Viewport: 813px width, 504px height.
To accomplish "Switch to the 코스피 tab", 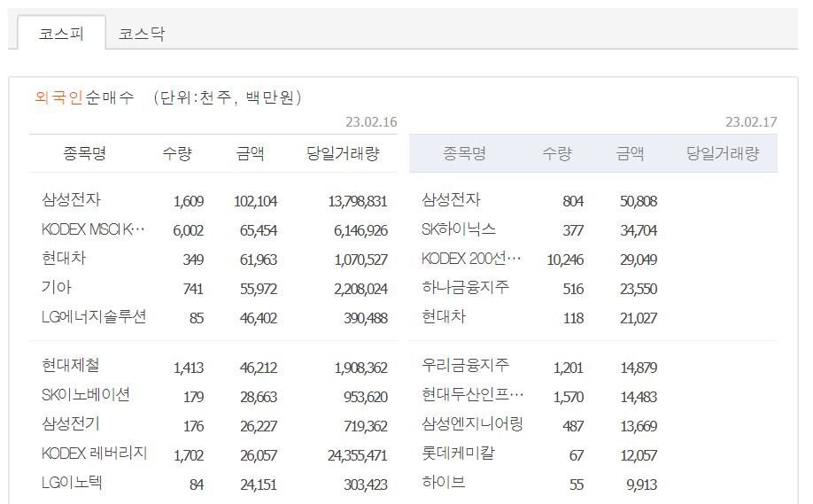I will pyautogui.click(x=62, y=34).
